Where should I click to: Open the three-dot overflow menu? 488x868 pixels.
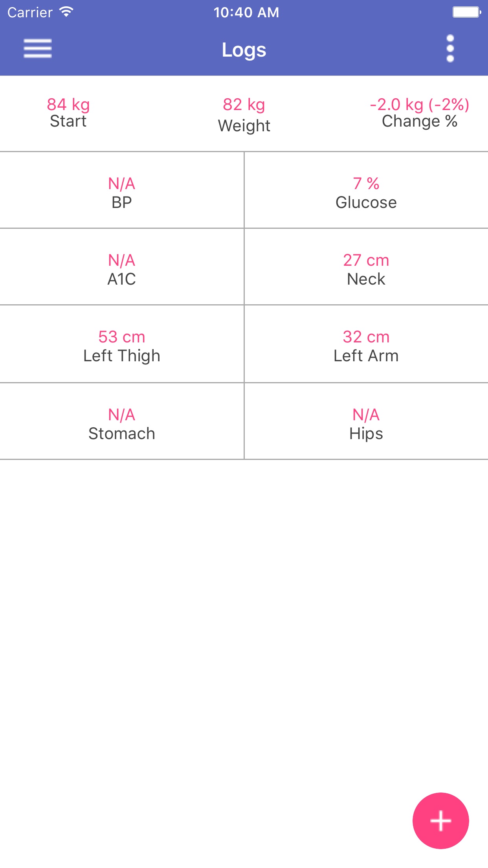[450, 49]
